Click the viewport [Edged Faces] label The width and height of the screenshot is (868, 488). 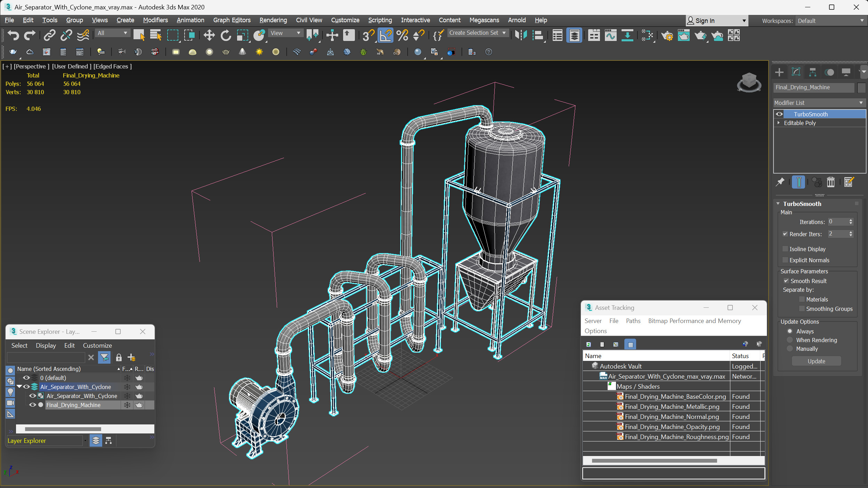(113, 66)
